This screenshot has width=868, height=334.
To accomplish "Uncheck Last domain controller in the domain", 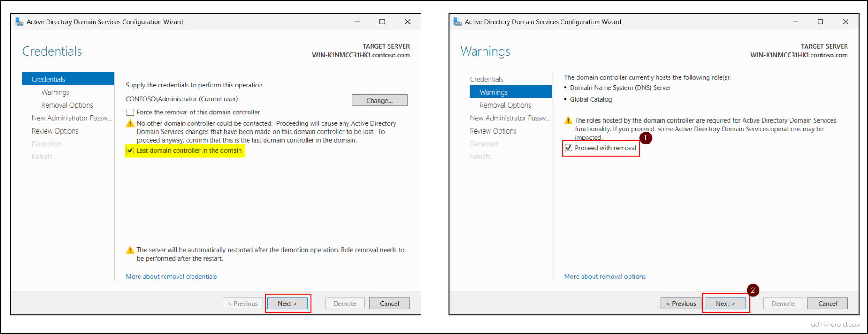I will [130, 150].
